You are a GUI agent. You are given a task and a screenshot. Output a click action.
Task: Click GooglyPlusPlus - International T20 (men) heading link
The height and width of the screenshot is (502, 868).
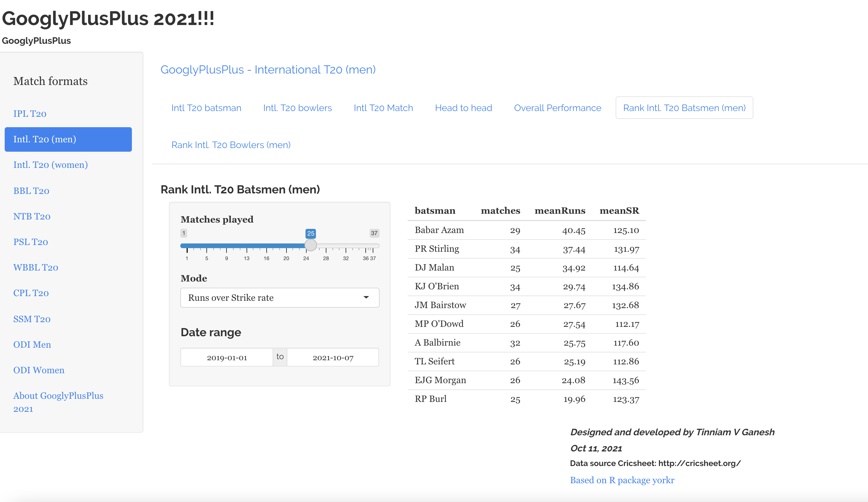[x=268, y=70]
